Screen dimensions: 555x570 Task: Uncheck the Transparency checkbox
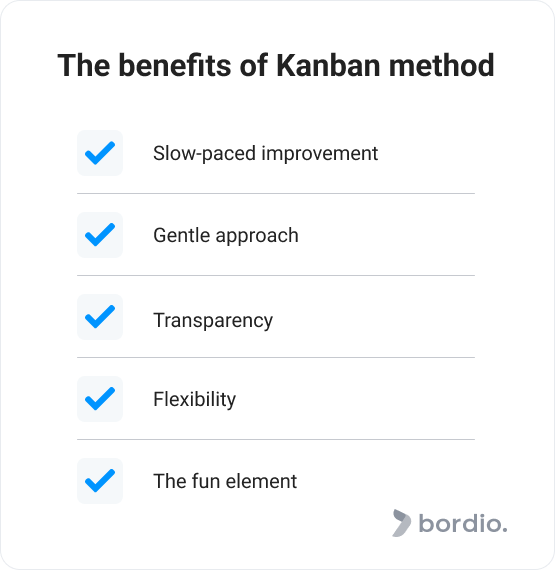tap(100, 317)
